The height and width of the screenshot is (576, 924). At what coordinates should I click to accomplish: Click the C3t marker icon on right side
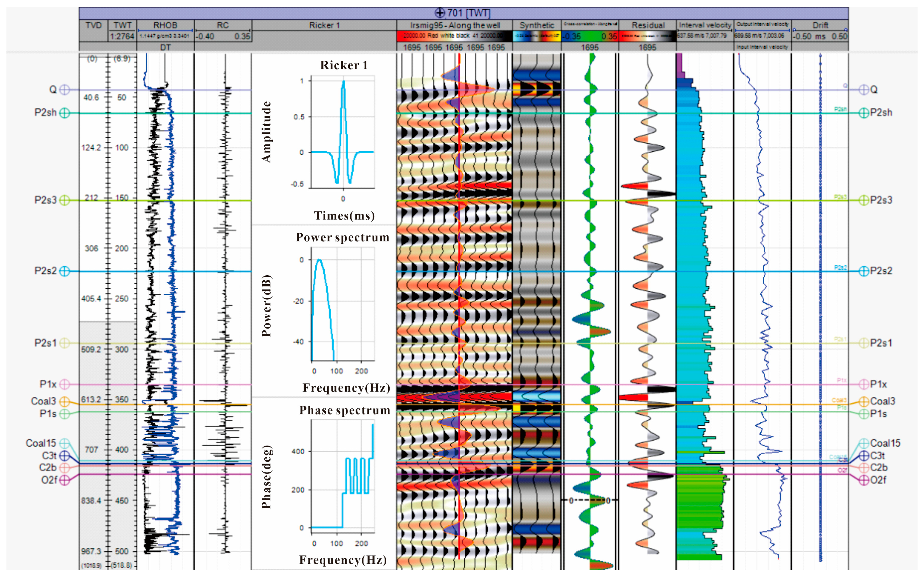point(864,456)
